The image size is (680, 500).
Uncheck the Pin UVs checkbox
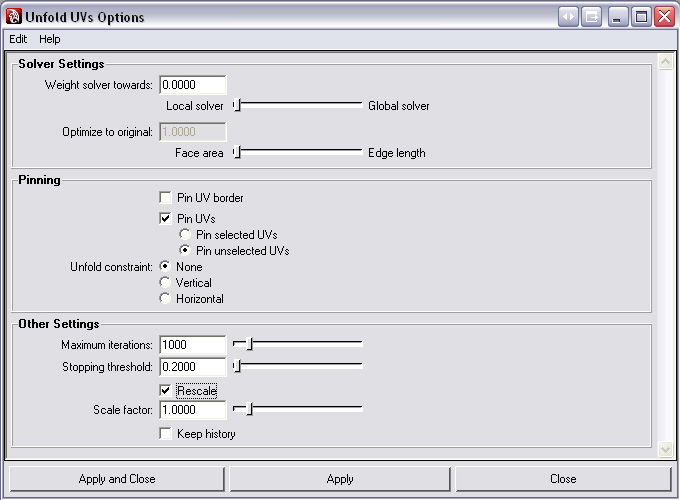pyautogui.click(x=166, y=218)
